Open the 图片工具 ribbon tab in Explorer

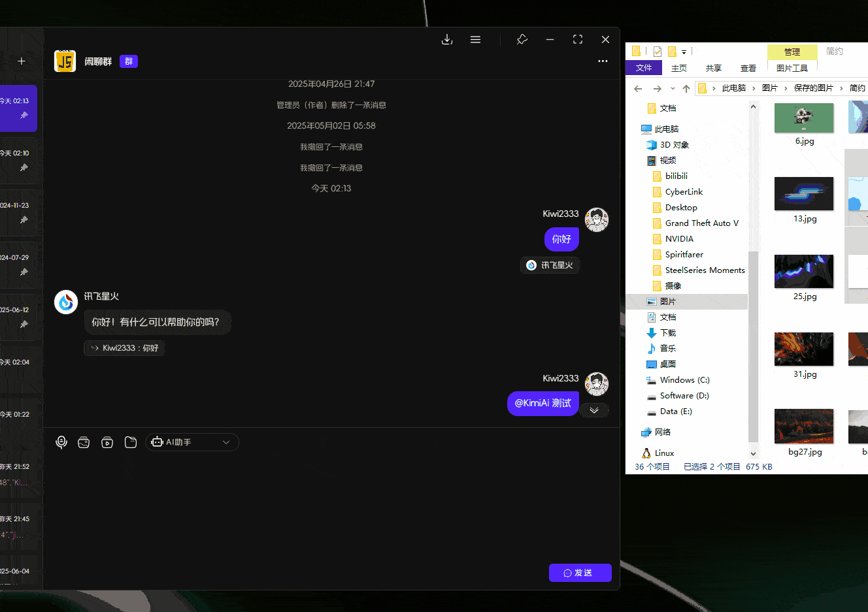[x=792, y=68]
